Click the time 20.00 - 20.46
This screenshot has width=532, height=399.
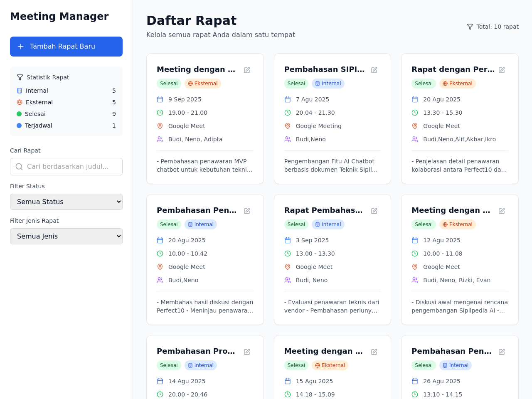pyautogui.click(x=188, y=394)
